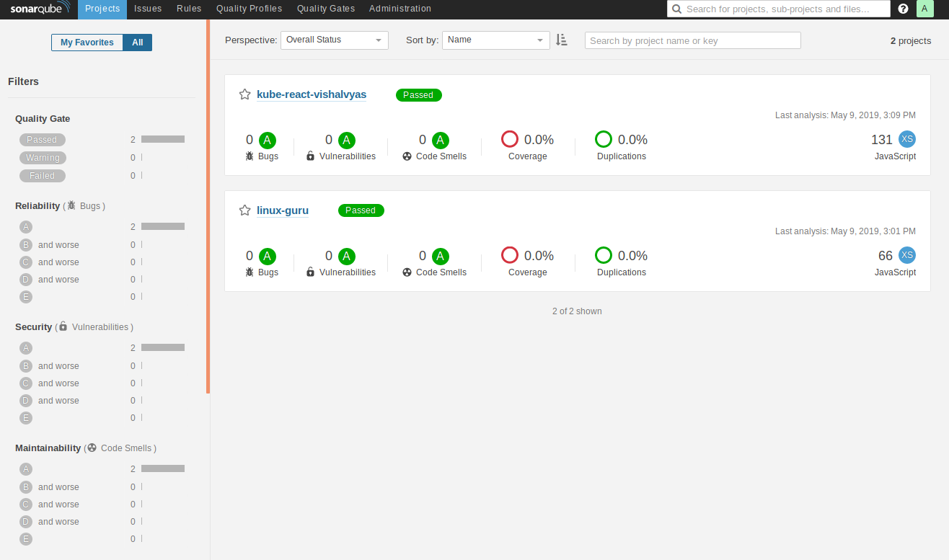This screenshot has height=560, width=949.
Task: Click the orange sidebar scrollbar
Action: pyautogui.click(x=208, y=206)
